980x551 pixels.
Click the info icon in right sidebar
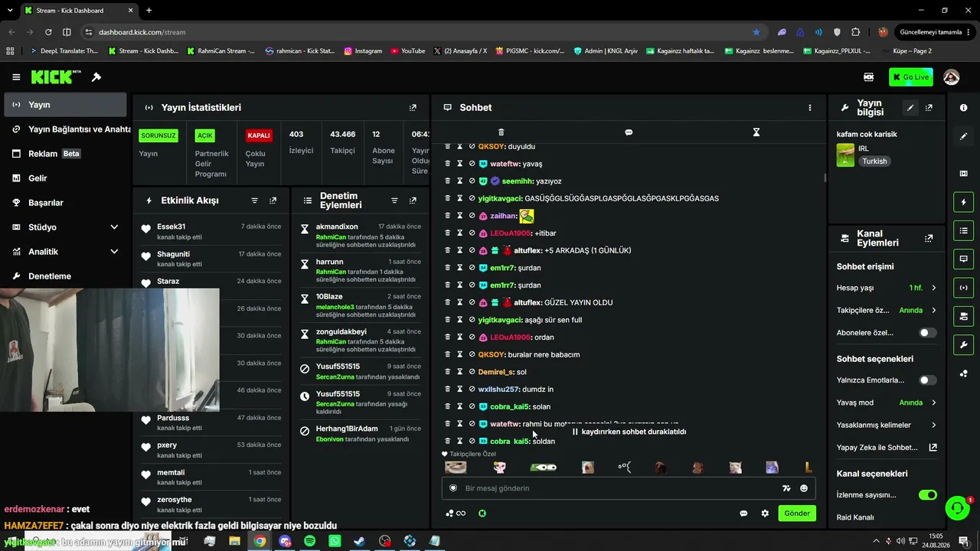(x=964, y=108)
